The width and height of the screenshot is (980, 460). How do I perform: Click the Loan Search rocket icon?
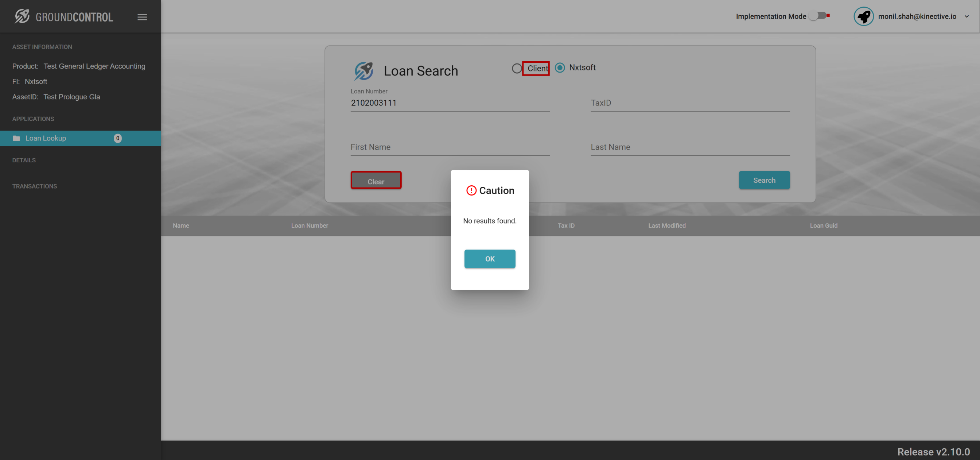[364, 71]
